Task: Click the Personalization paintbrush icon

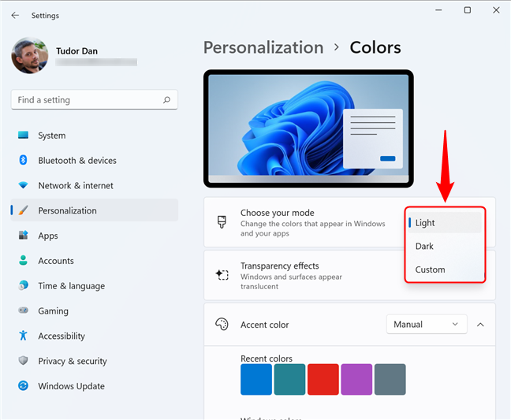Action: coord(23,210)
